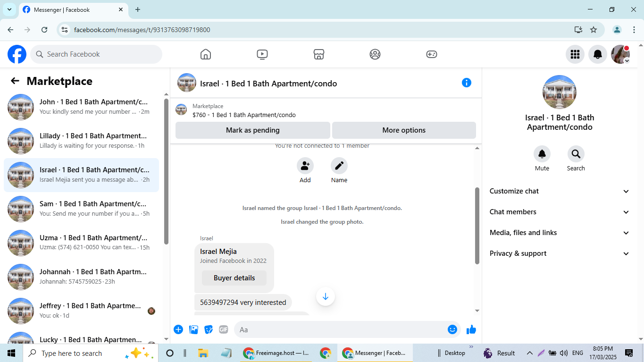Screen dimensions: 644x362
Task: Click the Name pencil icon
Action: click(339, 166)
